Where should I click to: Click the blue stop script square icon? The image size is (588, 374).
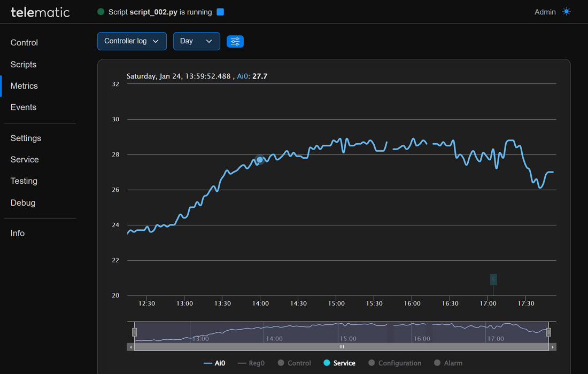(220, 12)
